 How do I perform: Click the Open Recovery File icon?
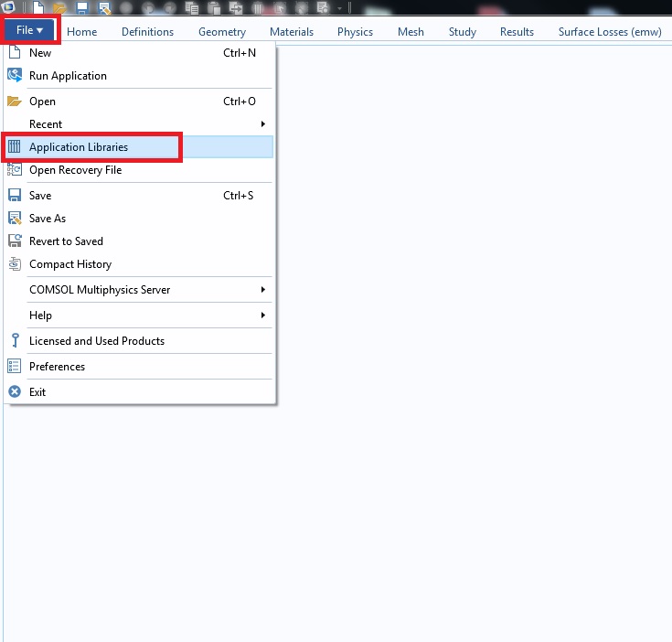coord(15,170)
